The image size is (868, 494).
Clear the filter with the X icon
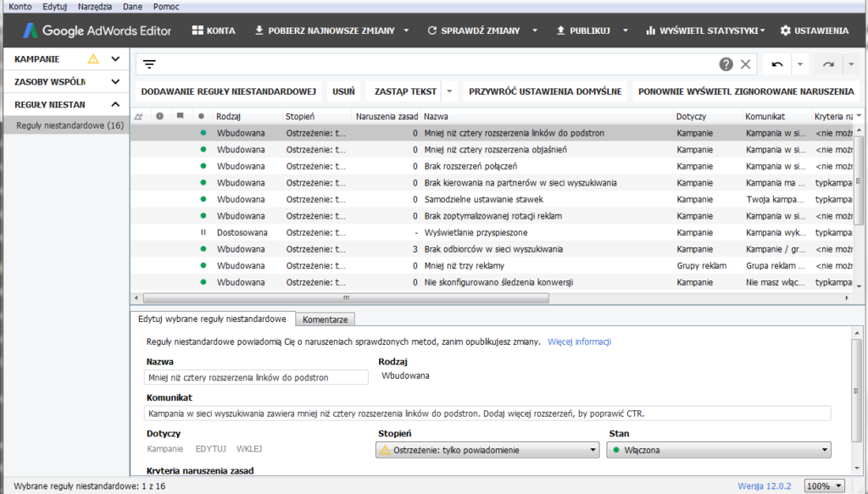pyautogui.click(x=746, y=64)
